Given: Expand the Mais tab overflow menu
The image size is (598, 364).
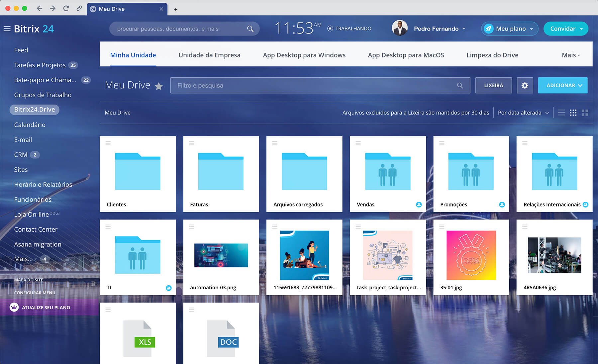Looking at the screenshot, I should (x=570, y=55).
